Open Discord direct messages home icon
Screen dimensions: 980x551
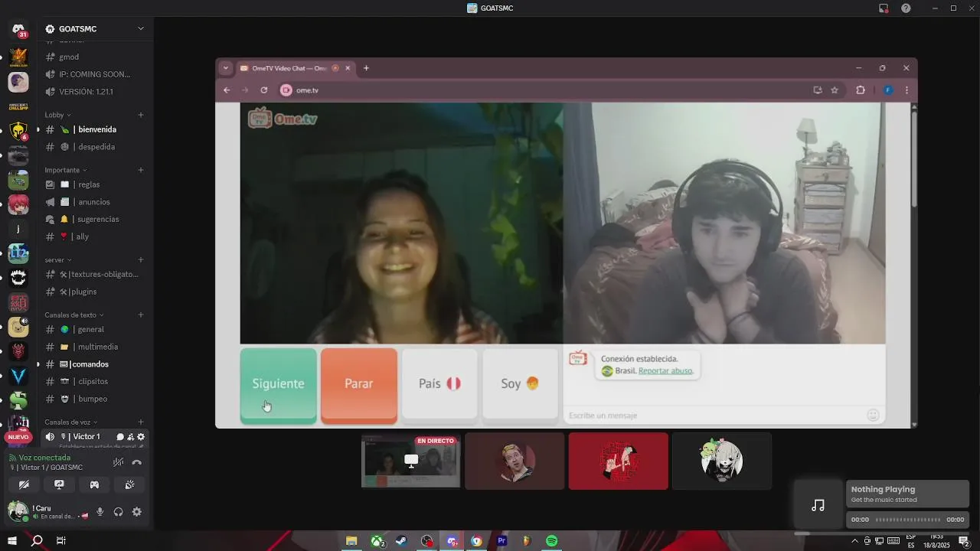[x=18, y=29]
